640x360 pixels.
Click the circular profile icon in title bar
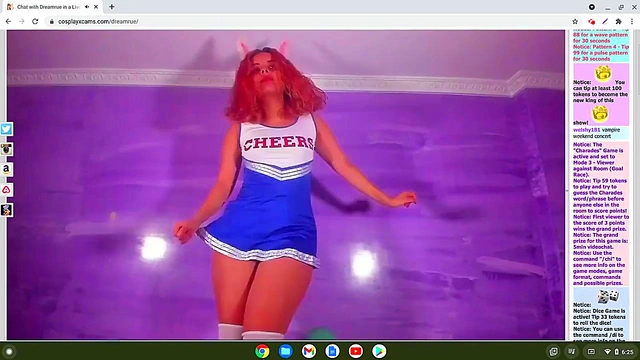tap(591, 7)
